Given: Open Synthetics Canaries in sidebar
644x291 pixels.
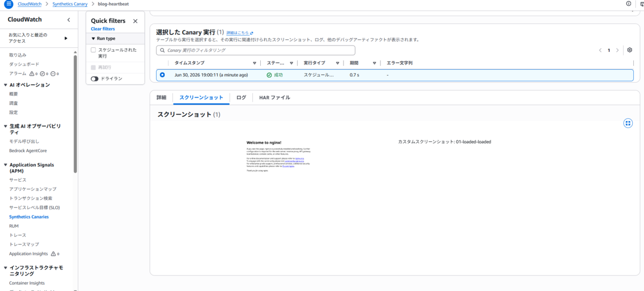Looking at the screenshot, I should 29,217.
